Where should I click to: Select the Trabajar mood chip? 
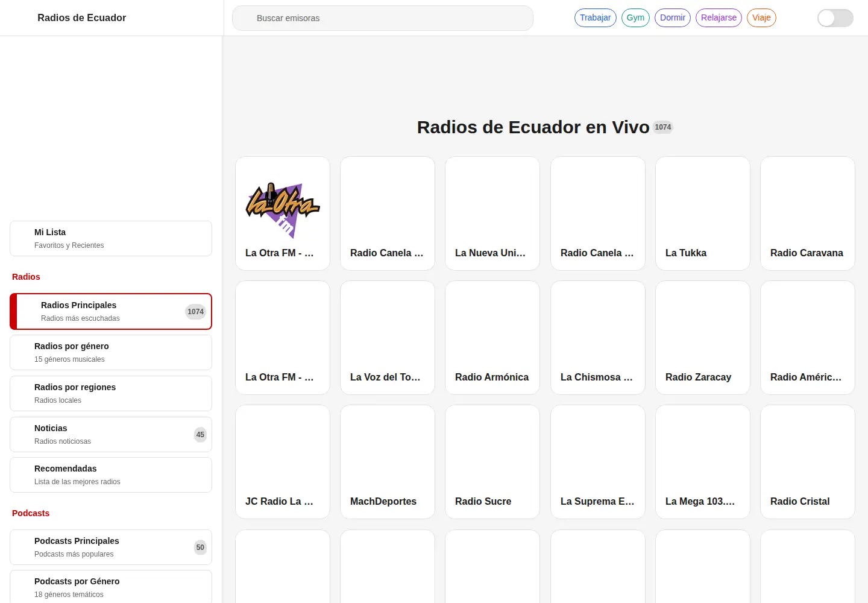click(x=596, y=17)
